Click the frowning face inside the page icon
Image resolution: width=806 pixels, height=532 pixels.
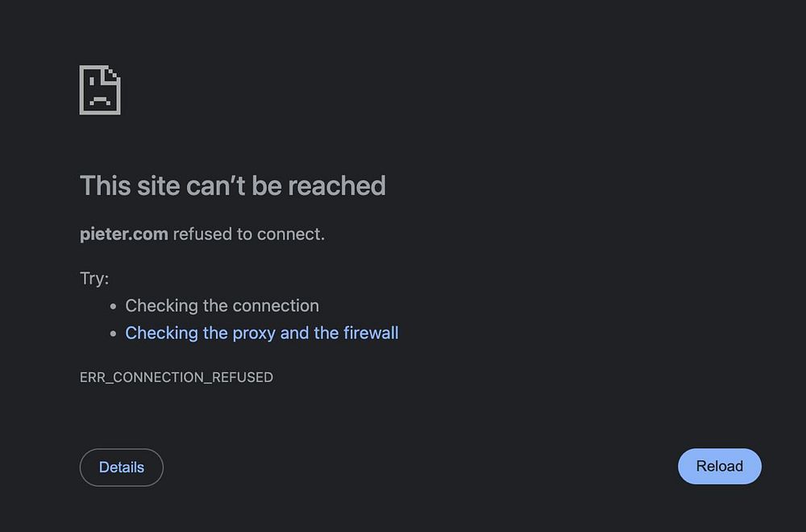point(99,95)
